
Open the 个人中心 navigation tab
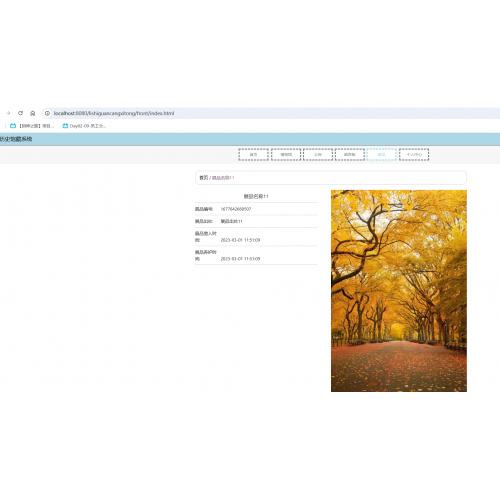(x=414, y=155)
